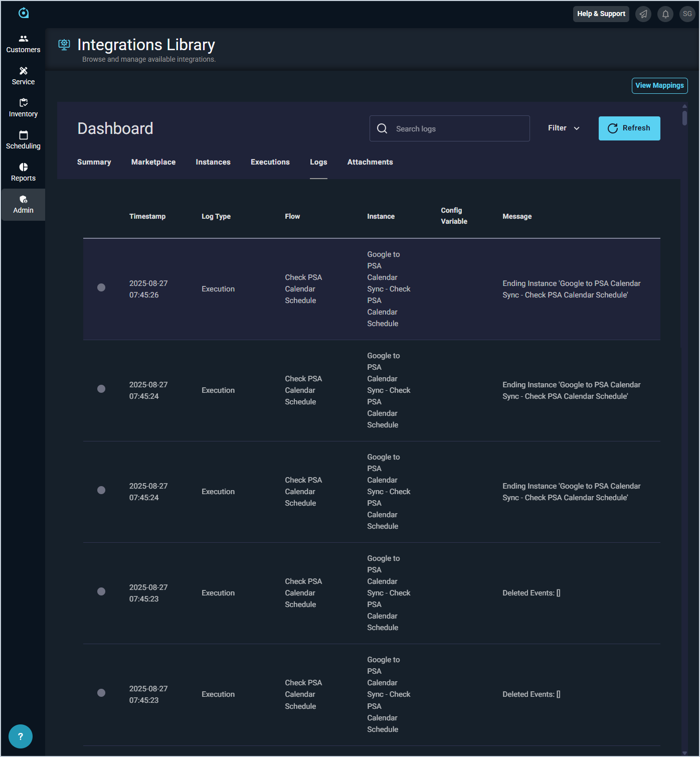Click the notifications bell icon

point(665,14)
